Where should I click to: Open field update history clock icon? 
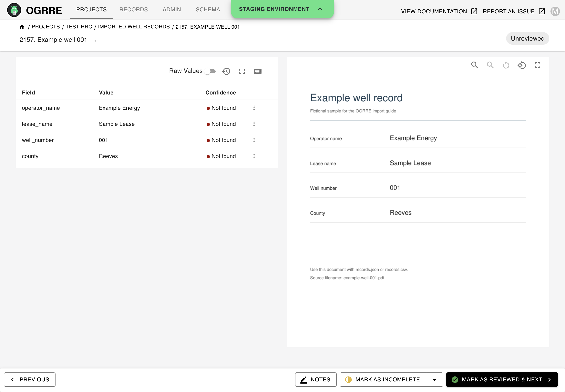[226, 71]
